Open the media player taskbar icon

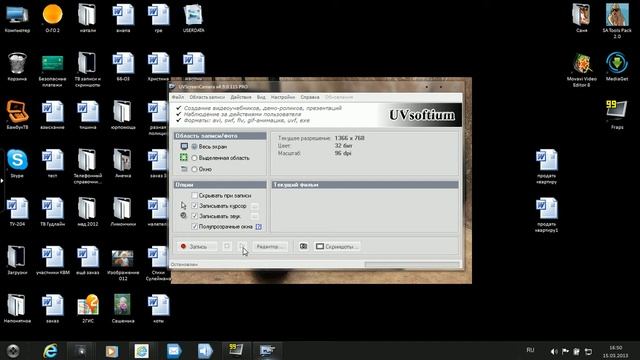[x=111, y=351]
